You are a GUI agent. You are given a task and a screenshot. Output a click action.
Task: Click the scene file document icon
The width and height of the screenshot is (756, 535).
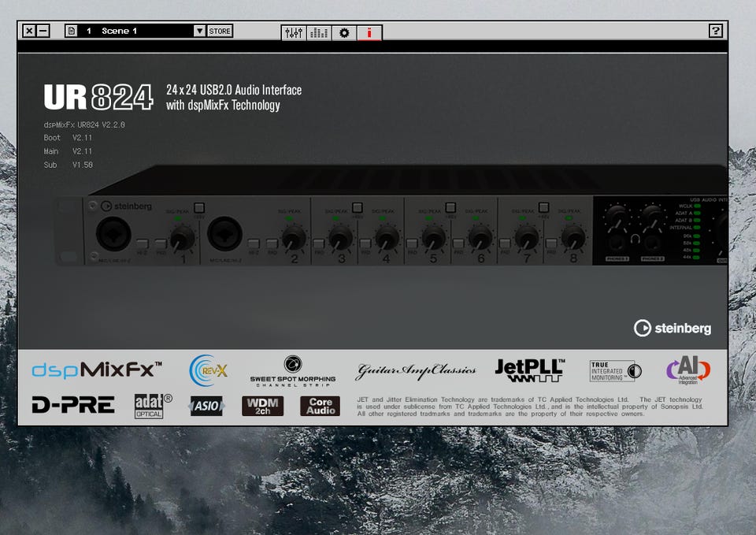point(72,31)
